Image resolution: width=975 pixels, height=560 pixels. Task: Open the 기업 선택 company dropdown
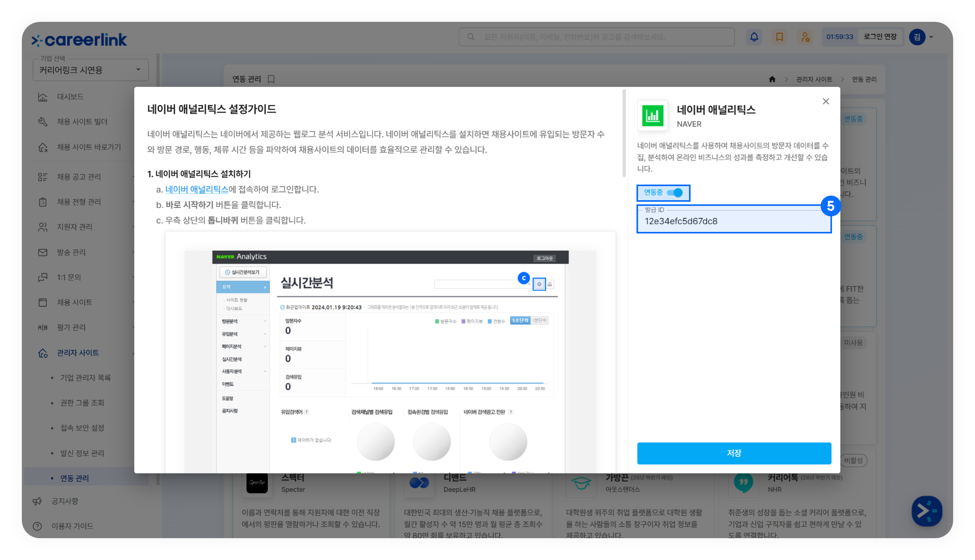point(90,70)
